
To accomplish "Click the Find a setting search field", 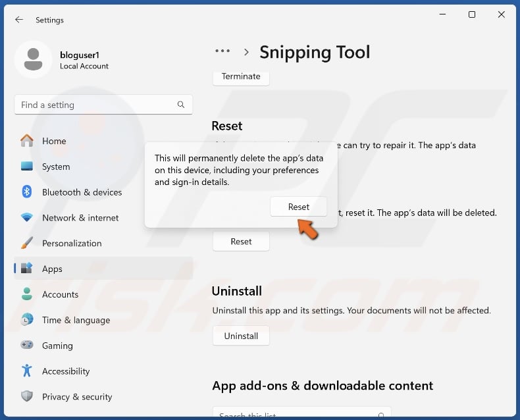I will click(x=103, y=105).
